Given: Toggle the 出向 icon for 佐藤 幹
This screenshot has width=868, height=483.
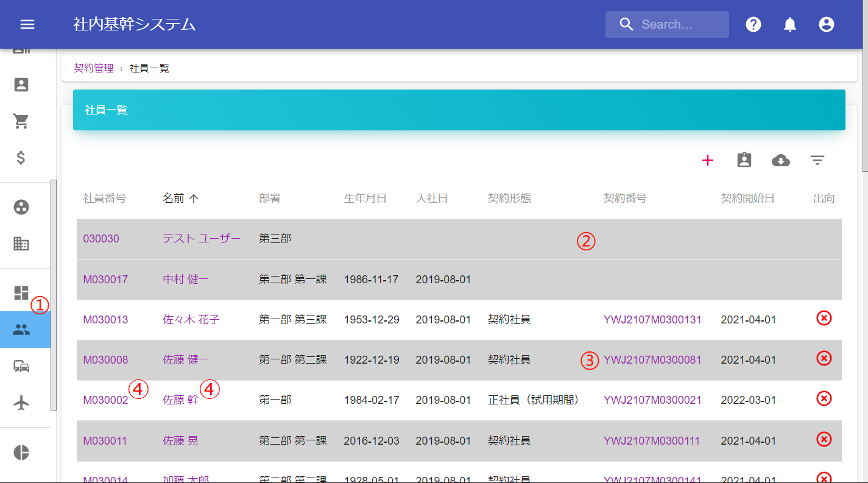Looking at the screenshot, I should tap(824, 398).
